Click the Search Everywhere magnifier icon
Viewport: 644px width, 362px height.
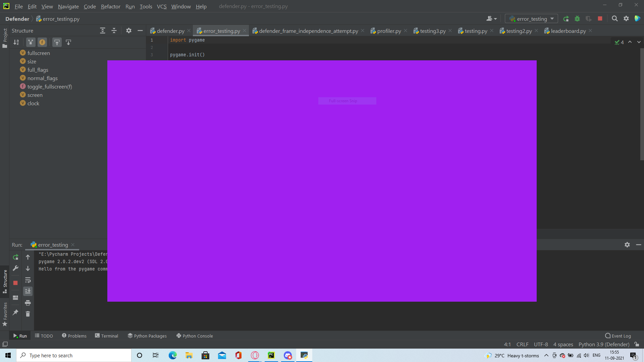[x=614, y=19]
